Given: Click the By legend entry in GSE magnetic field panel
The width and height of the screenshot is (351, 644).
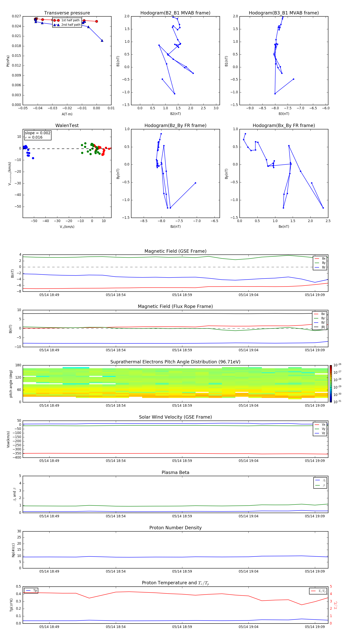Looking at the screenshot, I should coord(320,263).
